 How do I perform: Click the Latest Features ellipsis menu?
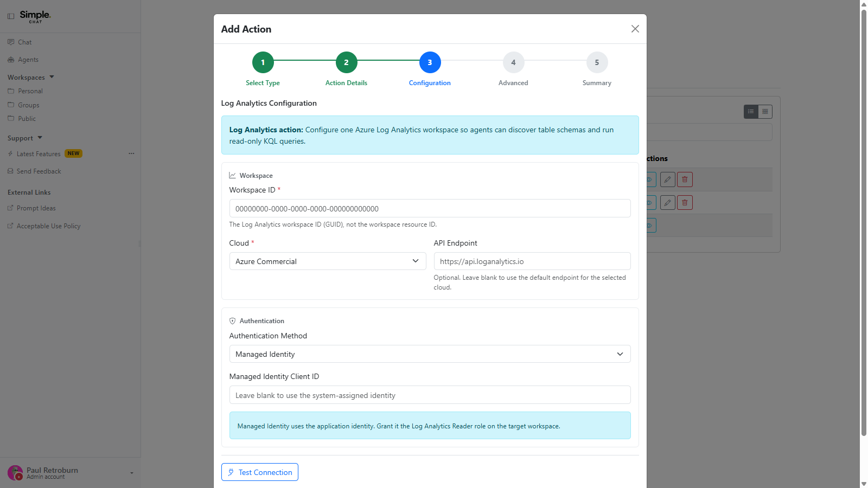click(x=131, y=153)
